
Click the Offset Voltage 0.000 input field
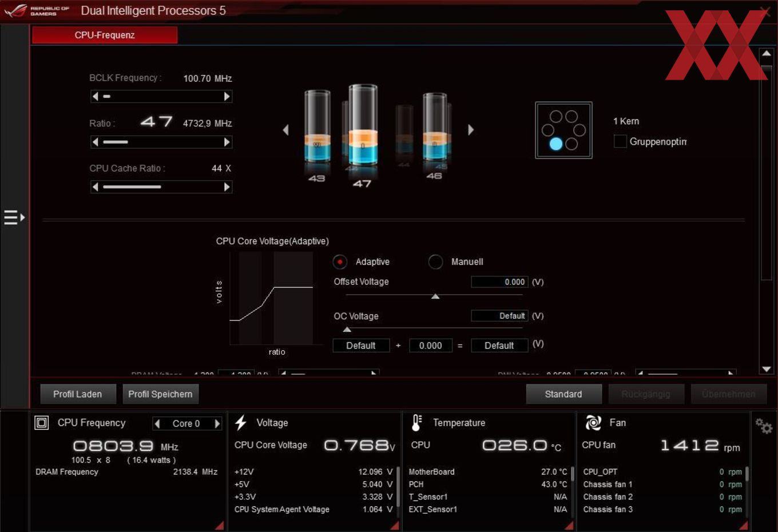[499, 282]
